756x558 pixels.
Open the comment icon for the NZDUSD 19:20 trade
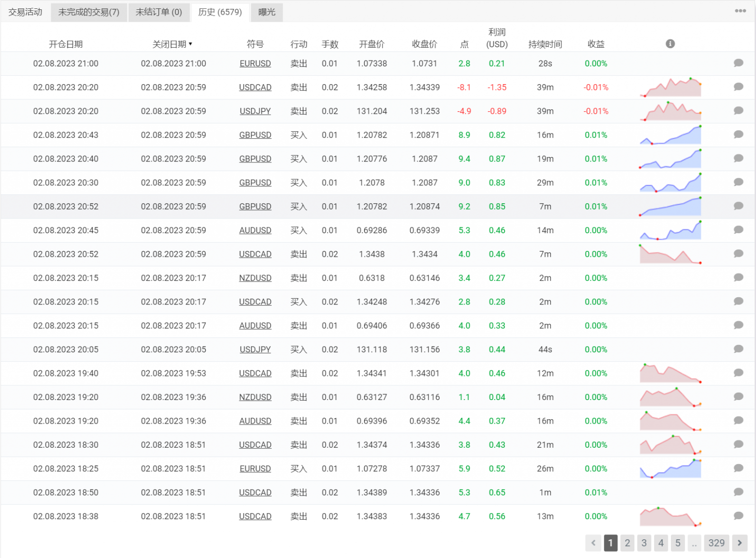tap(738, 397)
